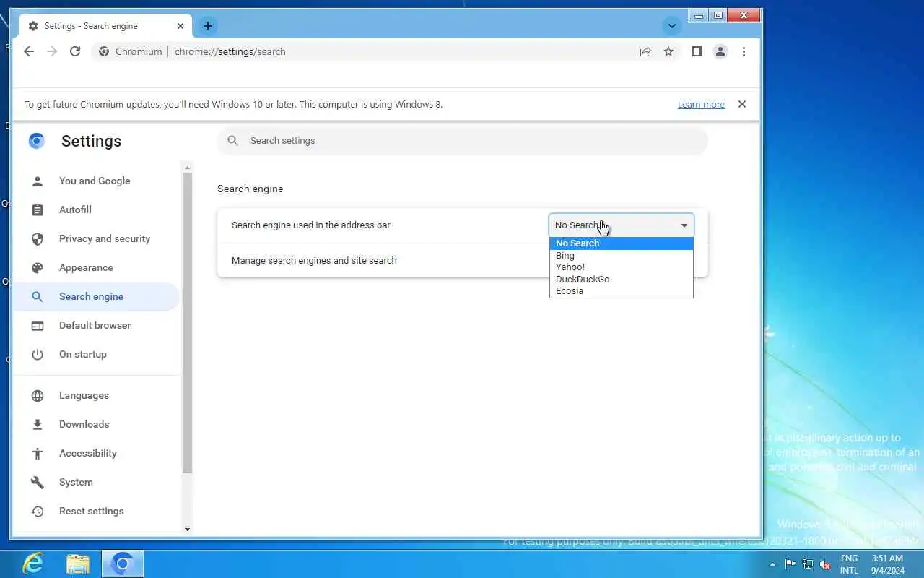
Task: Dismiss the Windows update infobar
Action: pos(742,104)
